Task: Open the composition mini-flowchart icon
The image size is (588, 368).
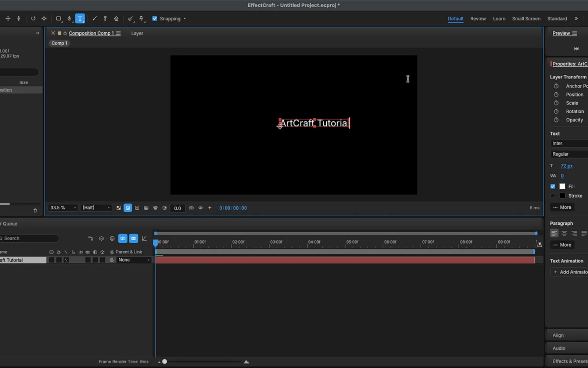Action: (x=91, y=238)
